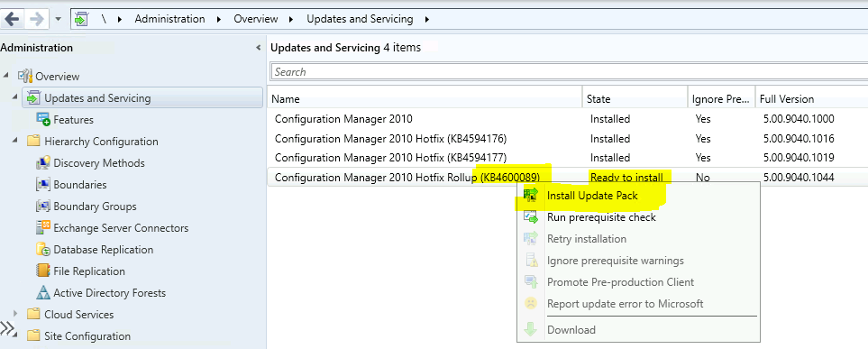This screenshot has width=868, height=349.
Task: Collapse the Updates and Servicing tree node
Action: 15,97
